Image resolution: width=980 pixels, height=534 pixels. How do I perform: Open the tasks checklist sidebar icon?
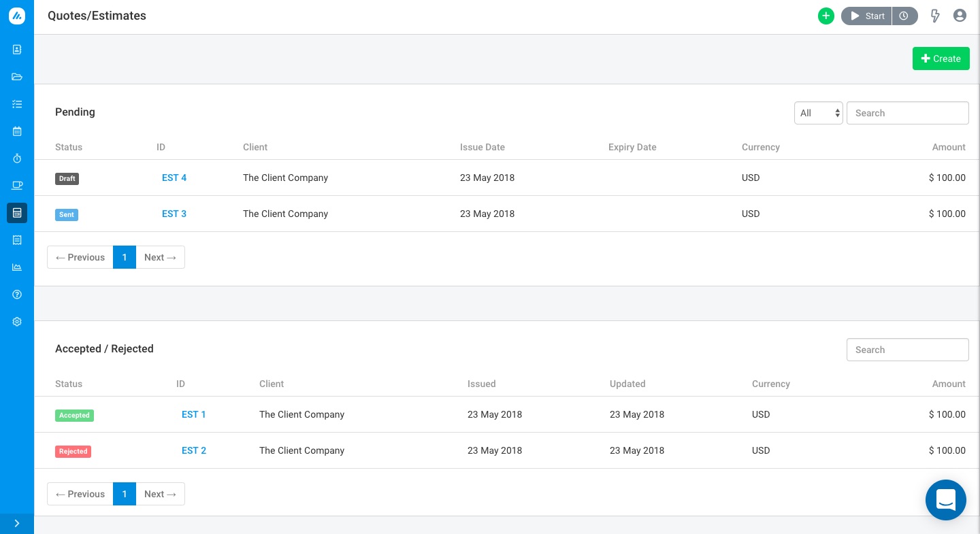pos(17,104)
